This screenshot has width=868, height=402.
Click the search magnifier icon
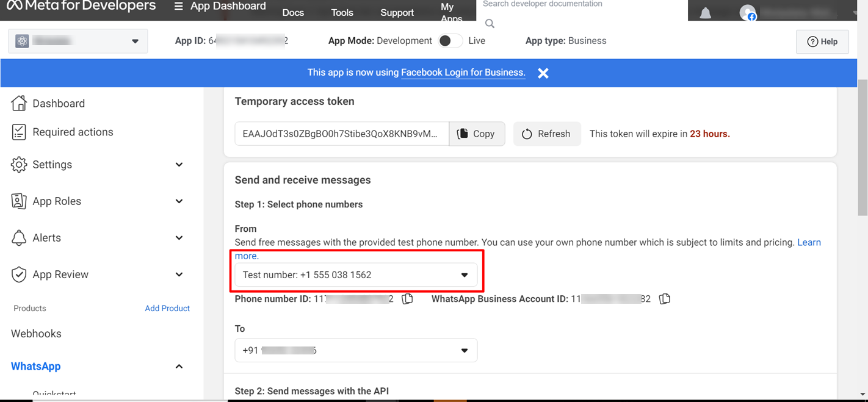coord(490,24)
